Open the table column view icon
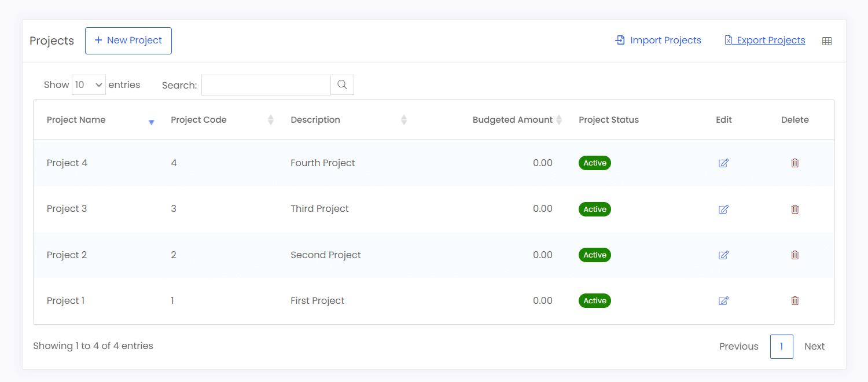Image resolution: width=868 pixels, height=382 pixels. coord(827,41)
